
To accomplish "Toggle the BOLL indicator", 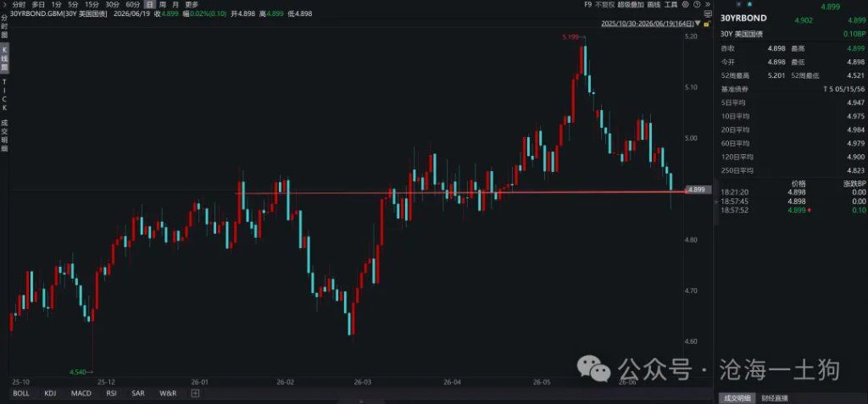I will coord(21,394).
